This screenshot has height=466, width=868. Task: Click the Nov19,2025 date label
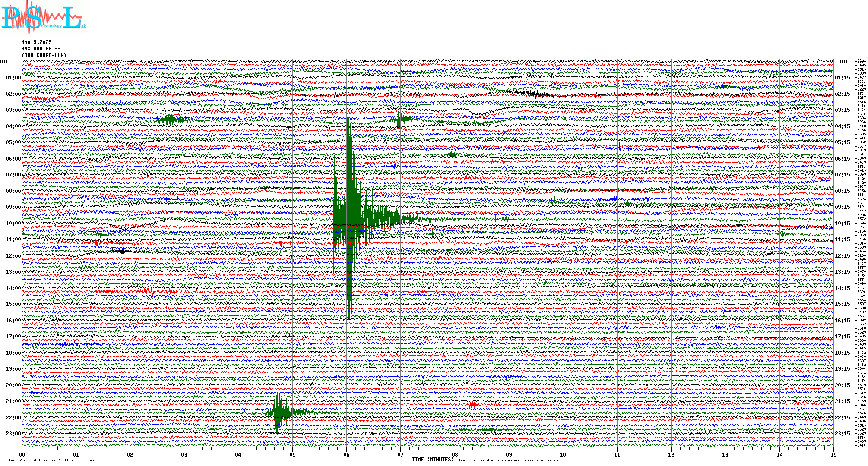(x=36, y=42)
